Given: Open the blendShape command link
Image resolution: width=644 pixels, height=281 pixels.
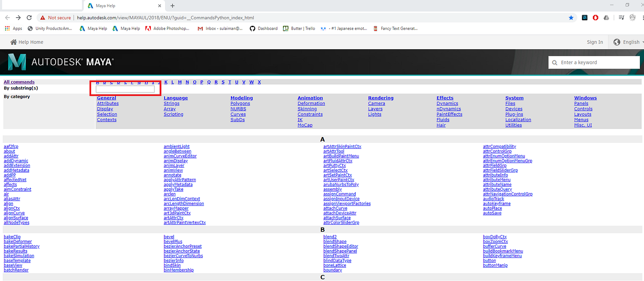Looking at the screenshot, I should tap(335, 242).
